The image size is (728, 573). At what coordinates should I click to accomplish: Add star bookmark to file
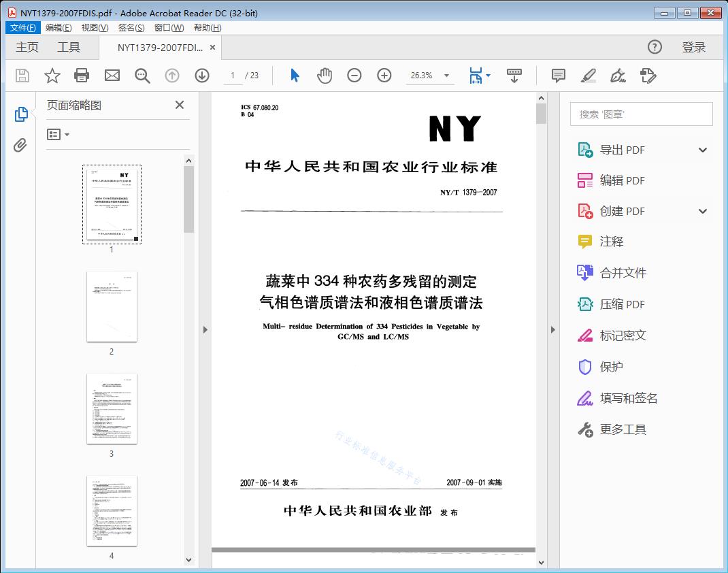pyautogui.click(x=52, y=76)
